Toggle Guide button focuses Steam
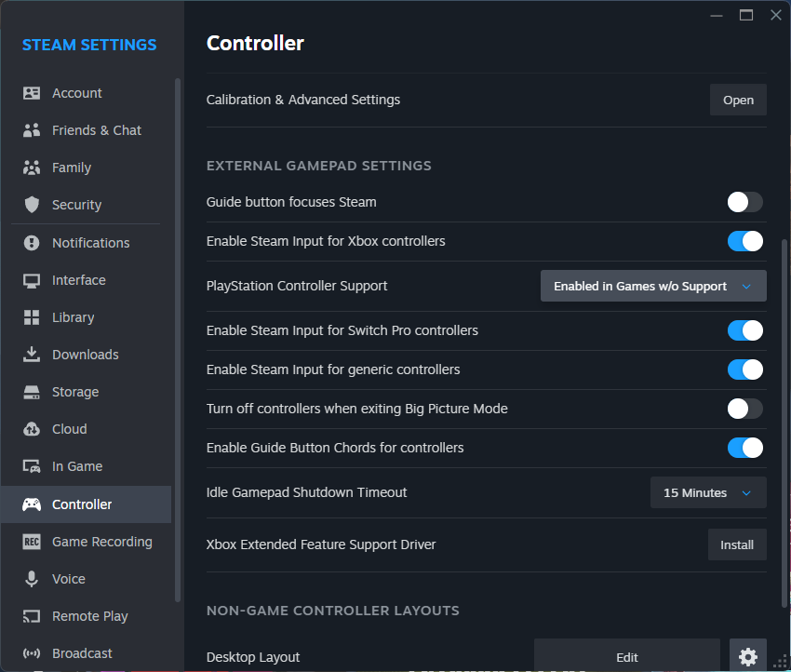Image resolution: width=791 pixels, height=672 pixels. click(x=744, y=202)
